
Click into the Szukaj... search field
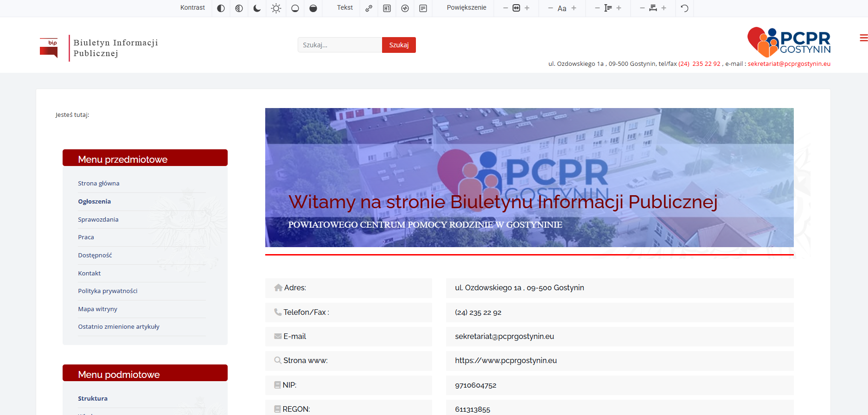(x=339, y=45)
